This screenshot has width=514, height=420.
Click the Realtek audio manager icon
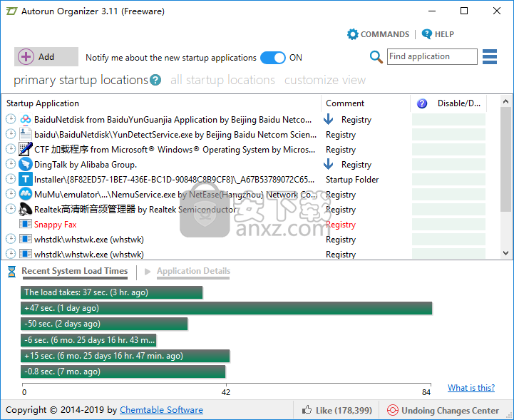tap(26, 210)
